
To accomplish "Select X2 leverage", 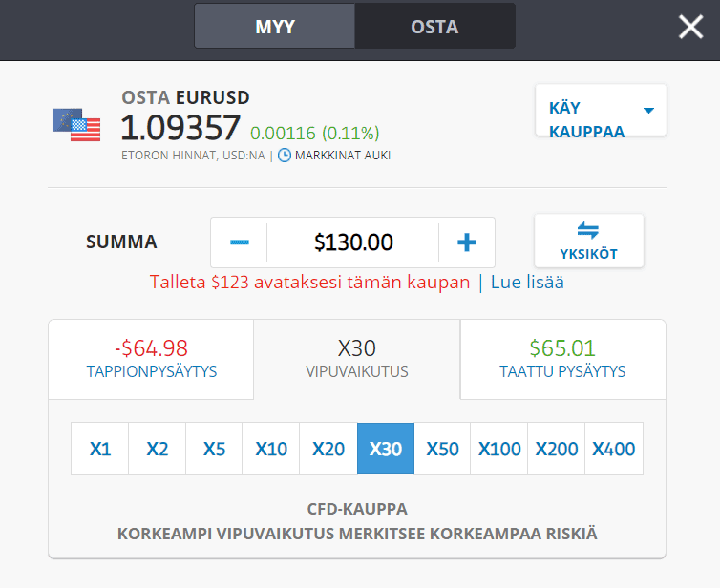I will [157, 449].
